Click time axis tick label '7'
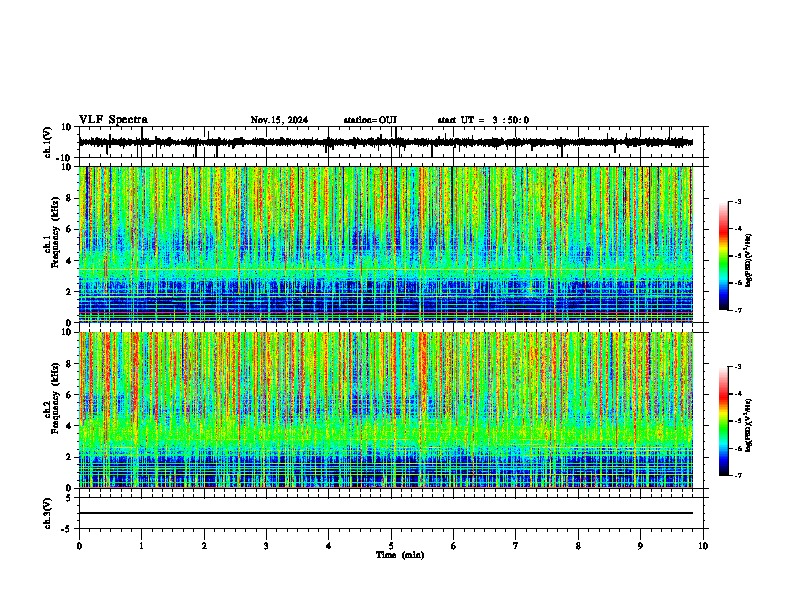 tap(516, 546)
